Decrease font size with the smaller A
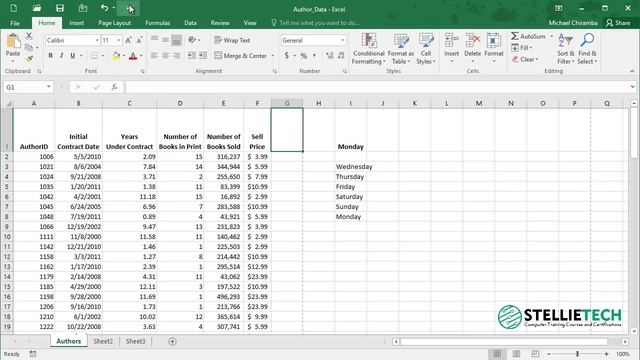Viewport: 640px width, 360px height. tap(139, 40)
